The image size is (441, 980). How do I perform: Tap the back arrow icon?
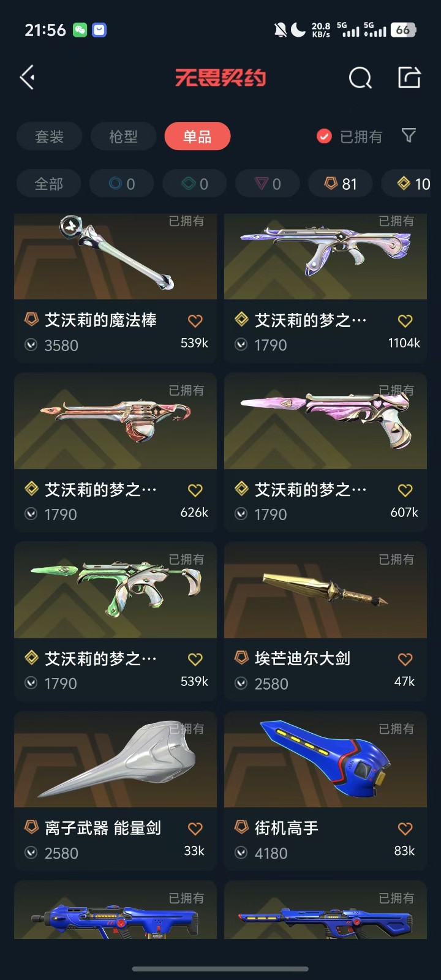point(28,78)
